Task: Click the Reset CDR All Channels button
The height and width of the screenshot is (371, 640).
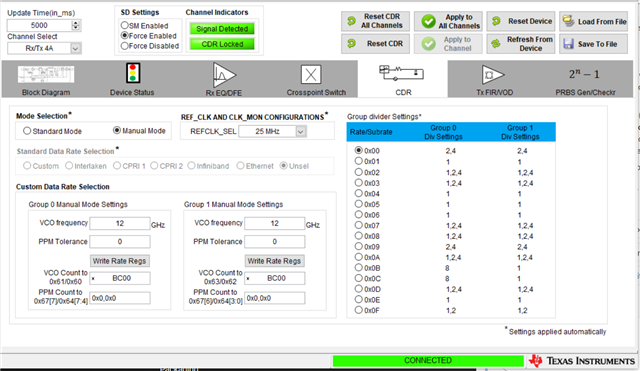Action: [x=376, y=21]
